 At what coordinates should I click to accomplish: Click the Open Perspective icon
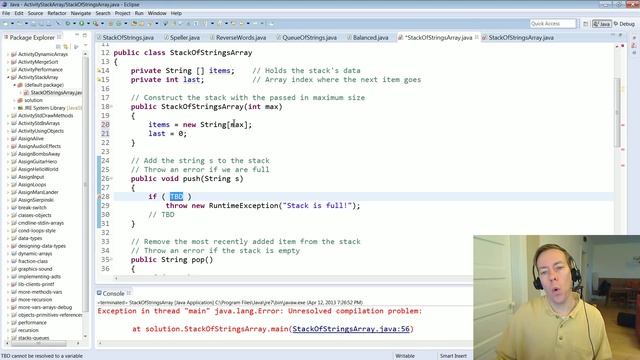coord(586,24)
